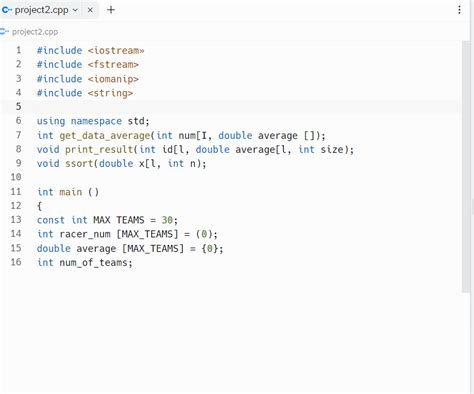Click on '<fstream>' in line 2

click(113, 64)
